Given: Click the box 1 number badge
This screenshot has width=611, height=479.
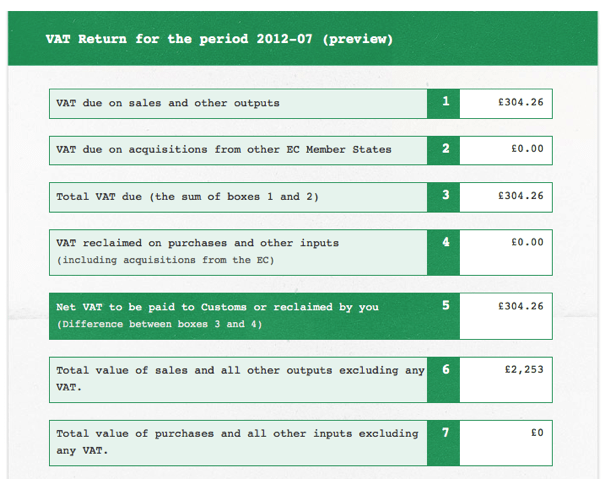Looking at the screenshot, I should click(x=444, y=103).
